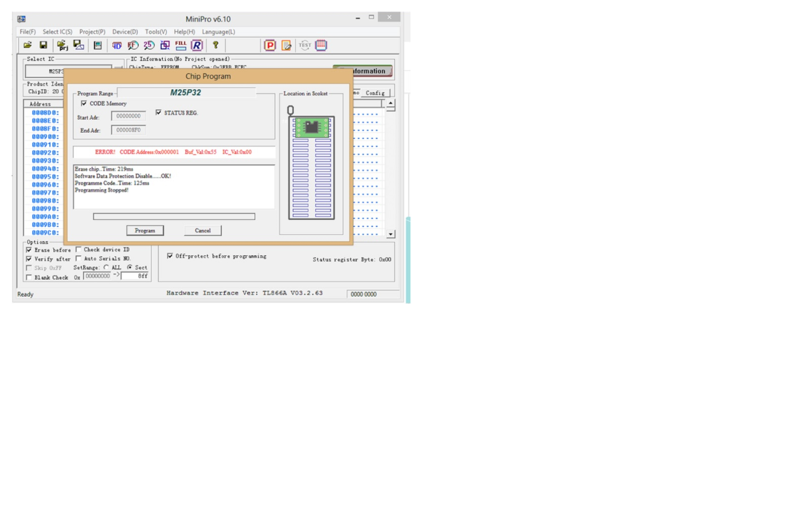This screenshot has width=799, height=532.
Task: Click address row 000950:
Action: click(46, 177)
